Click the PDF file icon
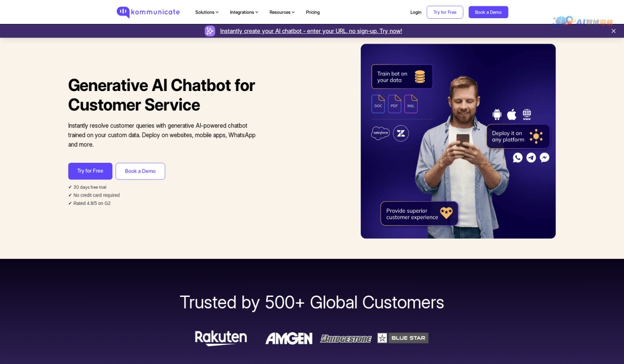624x364 pixels. click(394, 104)
